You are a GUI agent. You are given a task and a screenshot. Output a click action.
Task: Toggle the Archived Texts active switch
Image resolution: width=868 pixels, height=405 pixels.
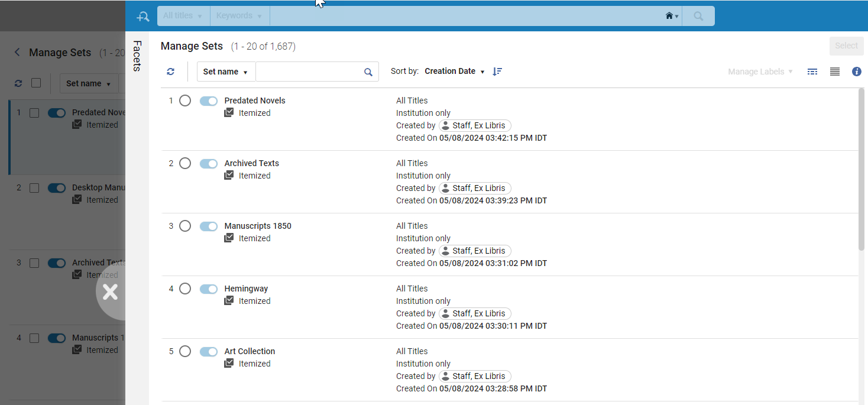(x=209, y=164)
